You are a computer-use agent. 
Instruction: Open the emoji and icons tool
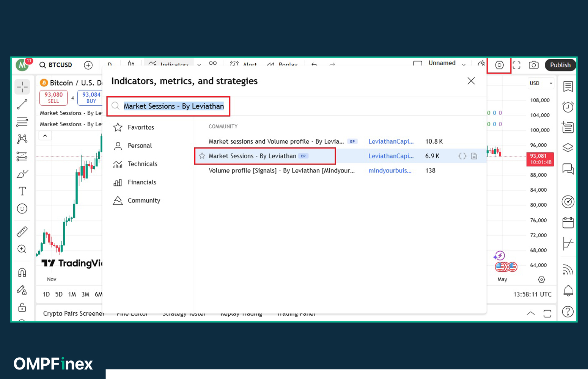(22, 208)
